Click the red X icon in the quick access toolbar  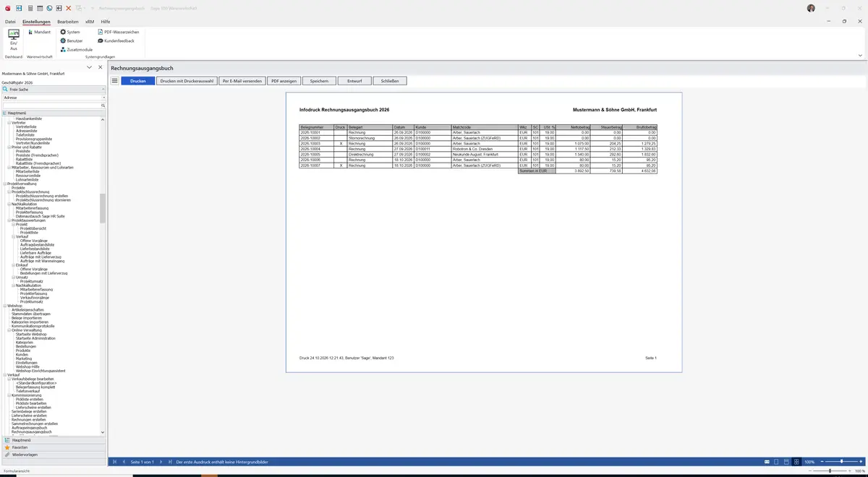click(69, 8)
